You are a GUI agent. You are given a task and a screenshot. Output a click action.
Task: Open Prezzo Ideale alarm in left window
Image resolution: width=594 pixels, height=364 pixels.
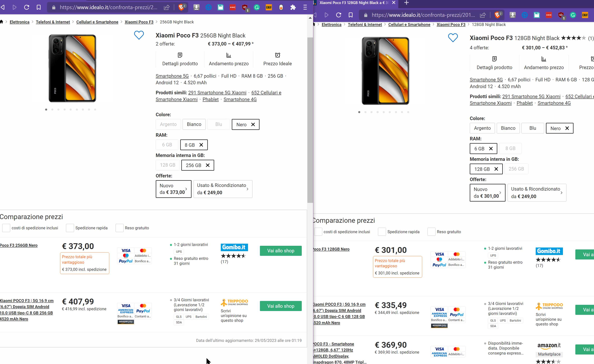(x=277, y=59)
